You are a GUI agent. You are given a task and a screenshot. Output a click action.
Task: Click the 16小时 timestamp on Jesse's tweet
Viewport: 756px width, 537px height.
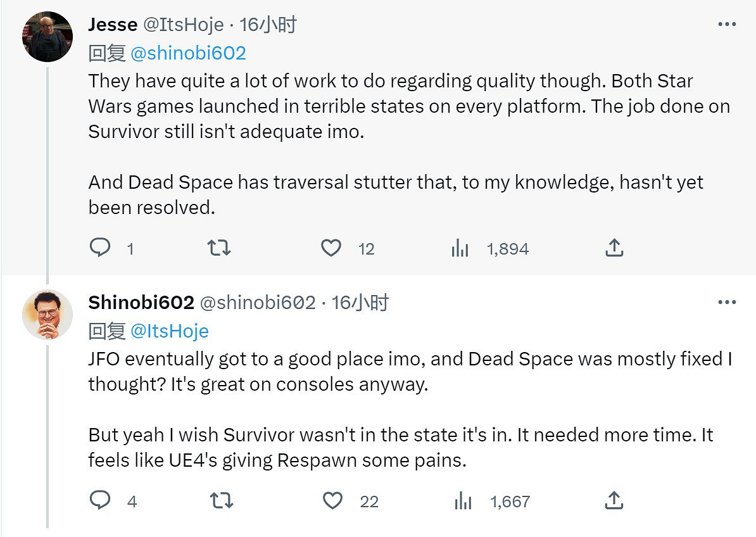pyautogui.click(x=268, y=25)
